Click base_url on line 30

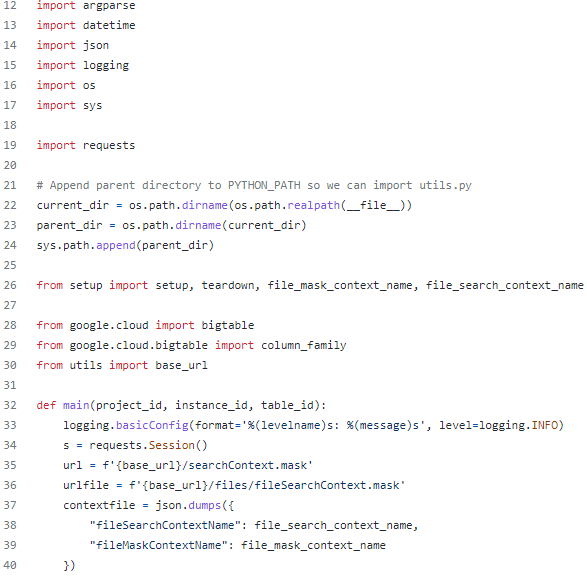tap(181, 365)
